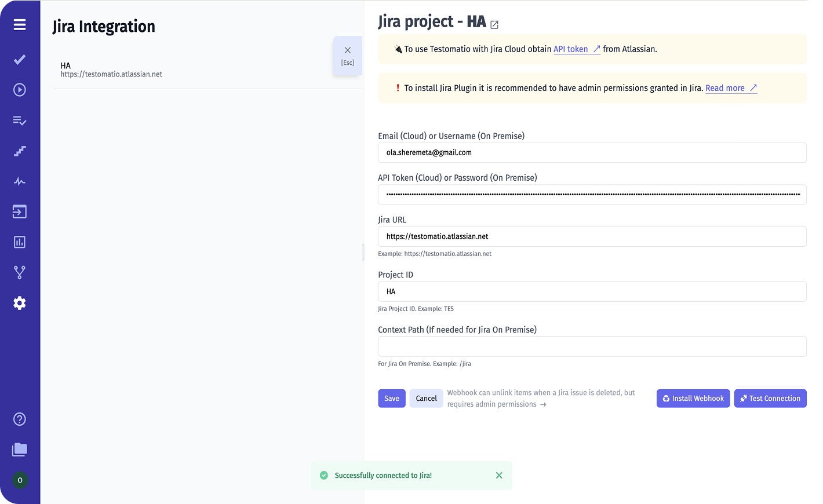Viewport: 823px width, 504px height.
Task: Open the Help question mark icon
Action: [20, 419]
